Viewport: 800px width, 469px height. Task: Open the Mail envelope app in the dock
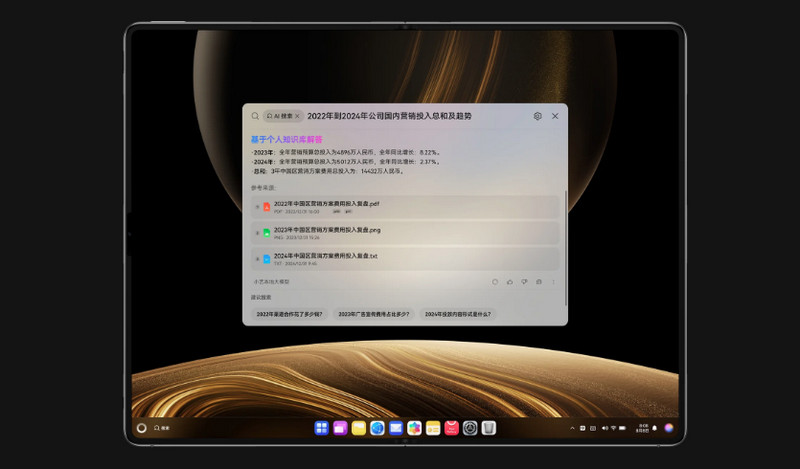coord(396,428)
